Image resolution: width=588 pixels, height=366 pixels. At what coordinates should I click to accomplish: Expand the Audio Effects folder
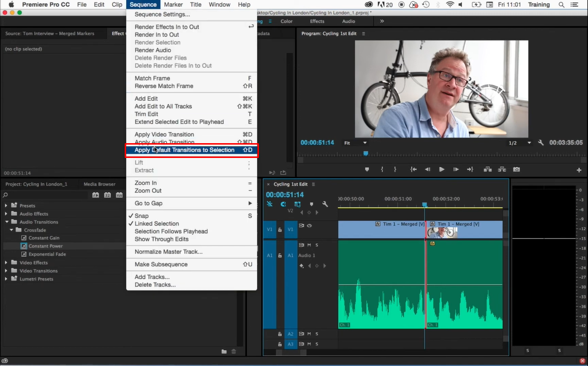point(6,214)
